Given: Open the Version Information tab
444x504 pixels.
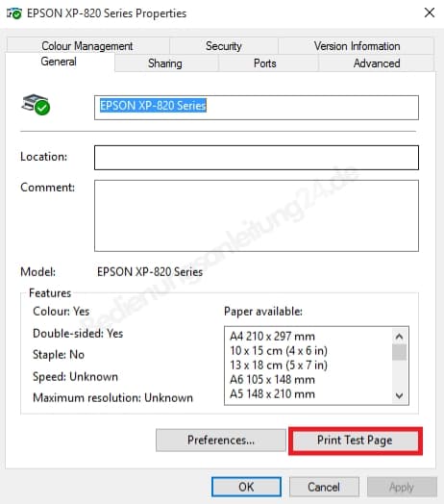Looking at the screenshot, I should 357,46.
